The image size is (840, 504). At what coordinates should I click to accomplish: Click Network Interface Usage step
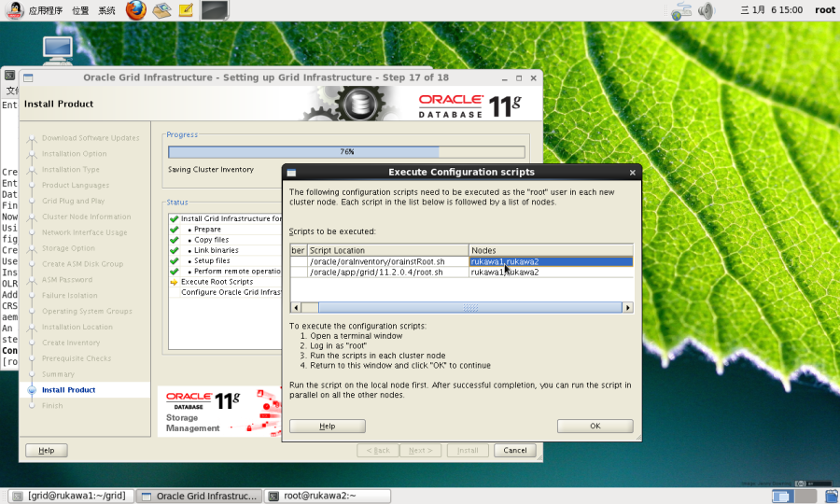point(84,232)
